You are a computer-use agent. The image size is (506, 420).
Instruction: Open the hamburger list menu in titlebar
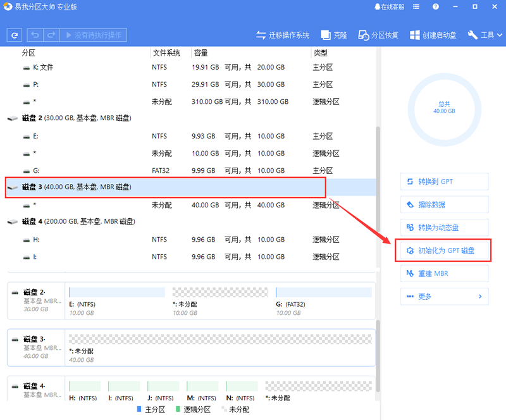click(416, 6)
